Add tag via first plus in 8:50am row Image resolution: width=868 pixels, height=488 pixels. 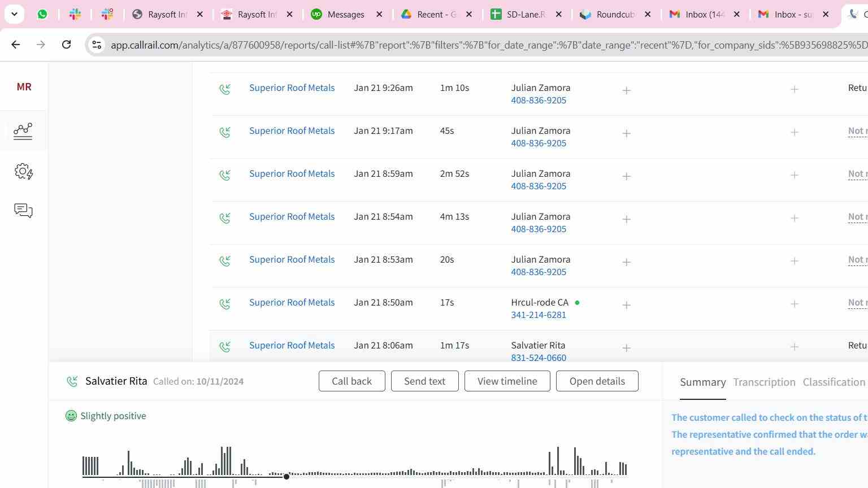click(626, 305)
